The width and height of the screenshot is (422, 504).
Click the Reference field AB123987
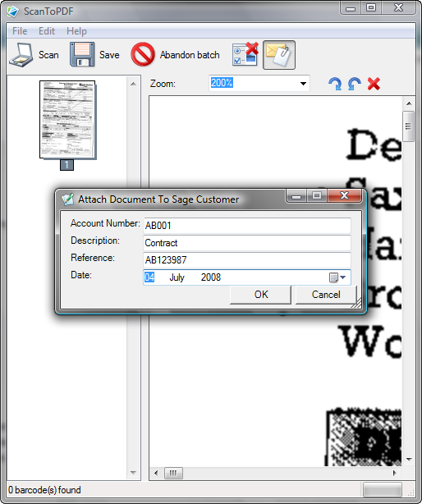tap(247, 259)
